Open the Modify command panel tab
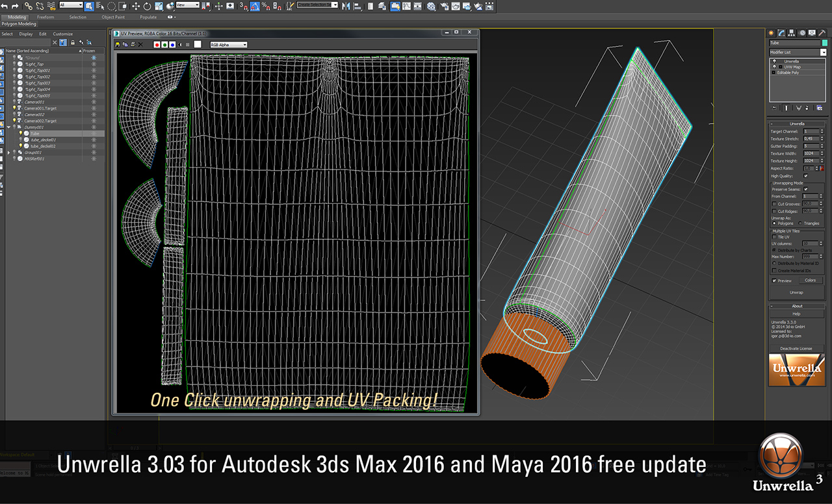832x504 pixels. 782,32
